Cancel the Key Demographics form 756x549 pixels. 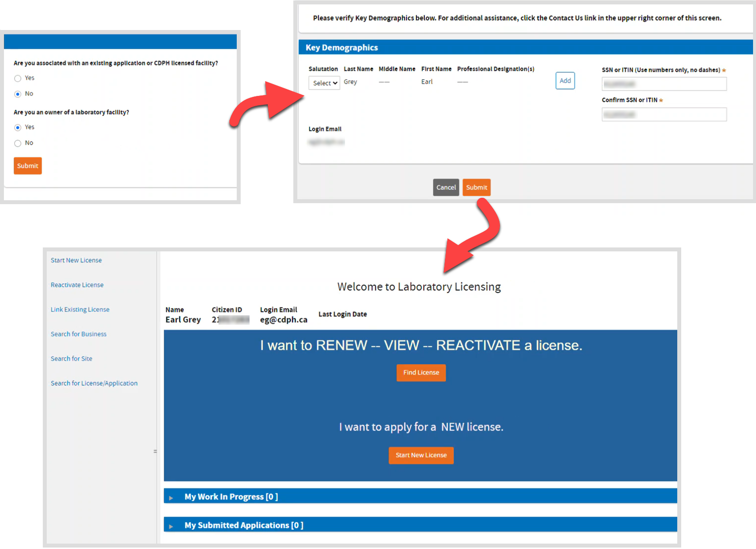[x=446, y=187]
